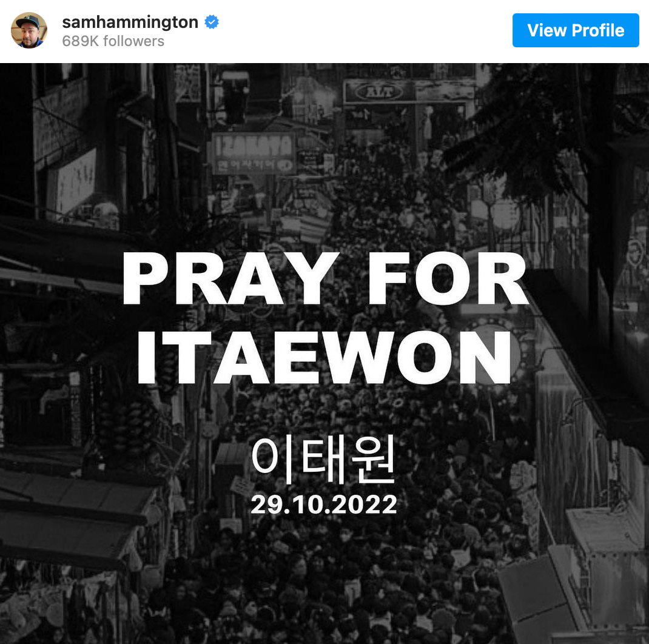The height and width of the screenshot is (644, 649).
Task: Click the letter N of ITAEWON
Action: tap(485, 357)
